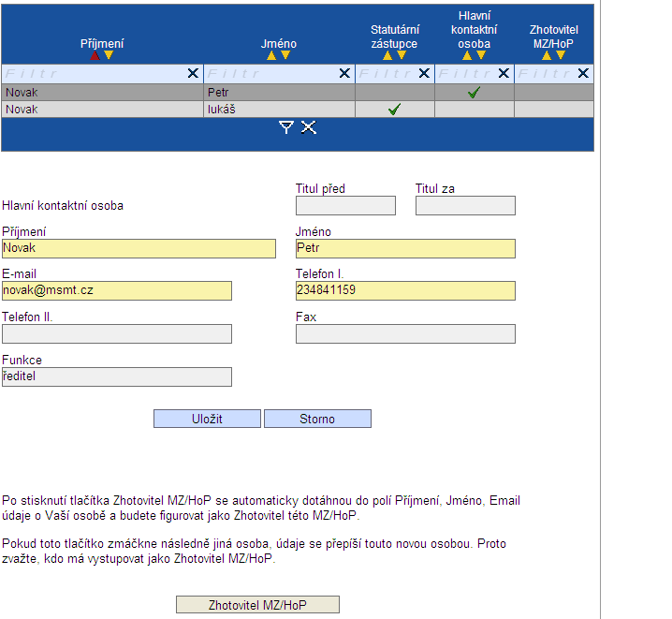Click the Jméno column header

[279, 43]
